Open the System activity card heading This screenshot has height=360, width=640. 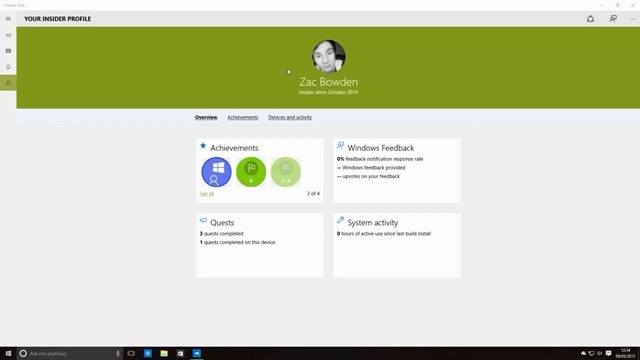(x=373, y=222)
